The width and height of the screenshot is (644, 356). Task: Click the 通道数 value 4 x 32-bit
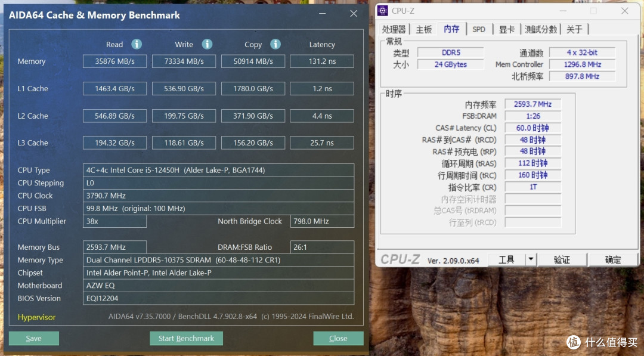582,52
